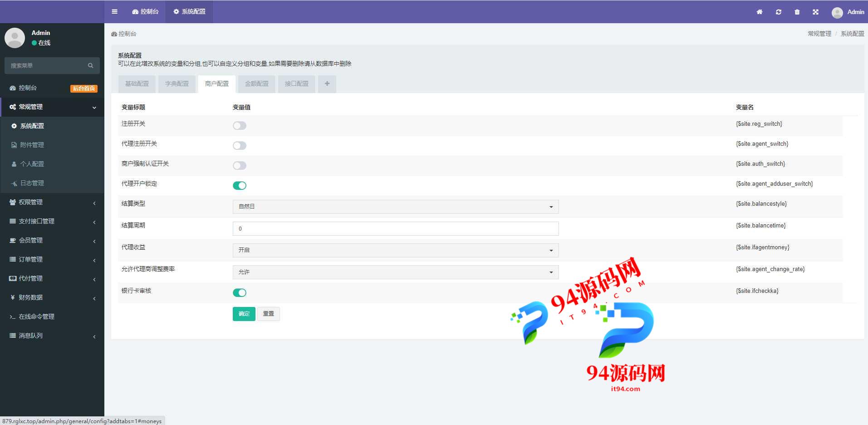Click the {$site.reg_switch} variable name

click(759, 124)
